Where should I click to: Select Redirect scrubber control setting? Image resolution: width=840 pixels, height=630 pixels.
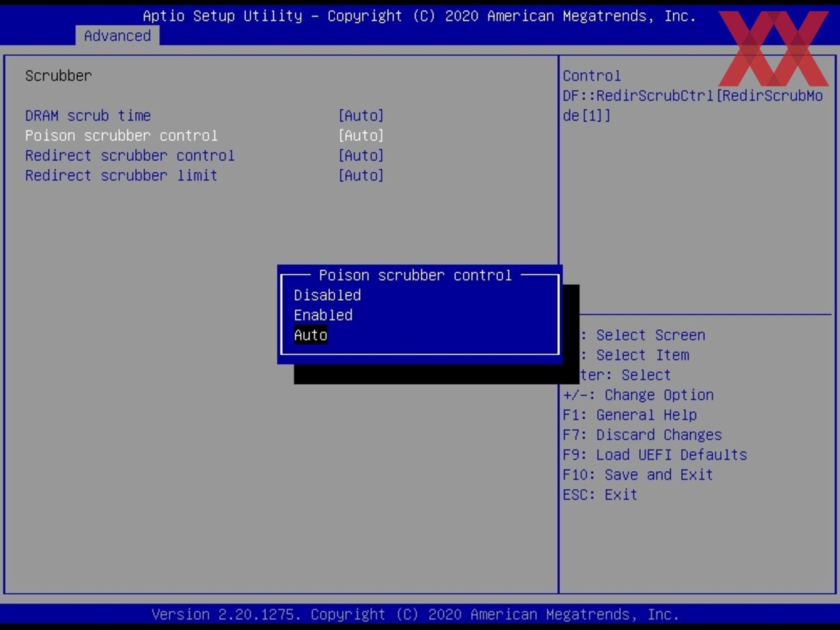pos(130,155)
